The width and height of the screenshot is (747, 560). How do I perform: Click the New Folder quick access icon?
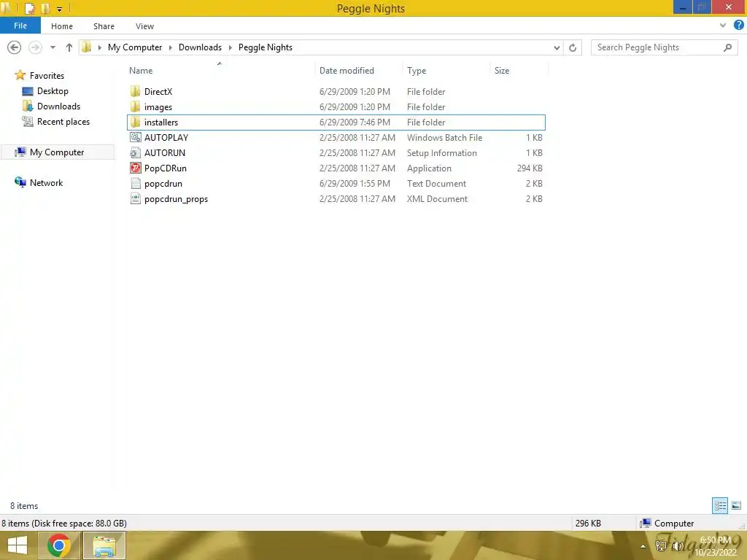(46, 8)
